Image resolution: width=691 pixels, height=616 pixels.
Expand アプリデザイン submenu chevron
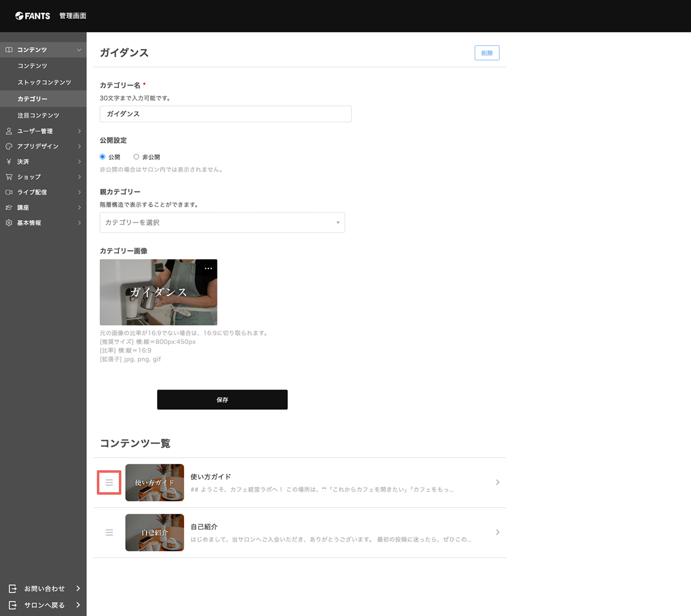pos(79,146)
